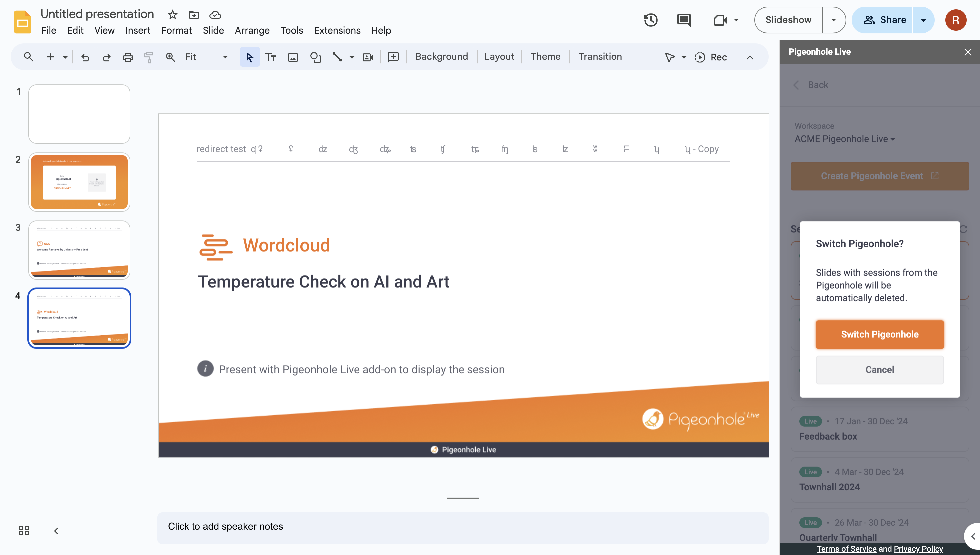
Task: Collapse the filmstrip panel
Action: point(56,531)
